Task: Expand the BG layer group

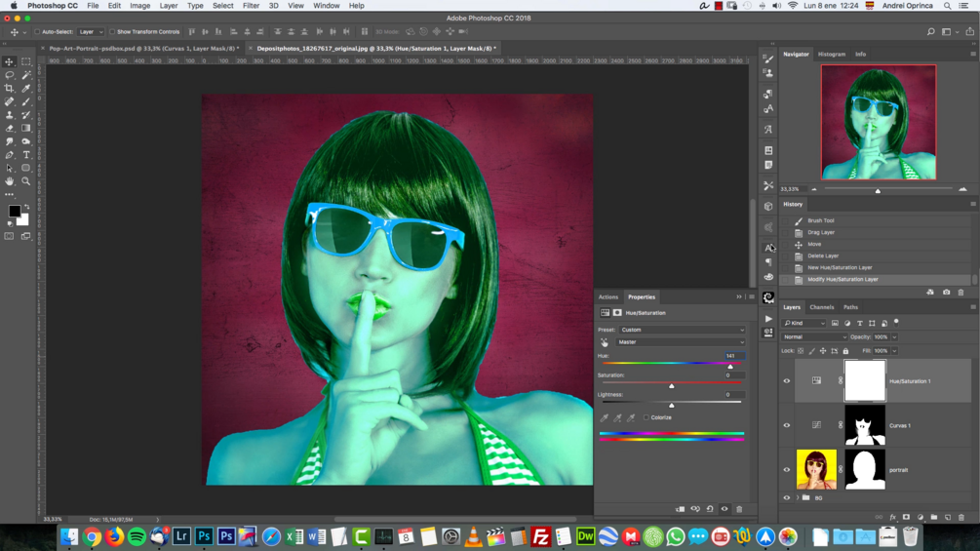Action: click(x=798, y=497)
